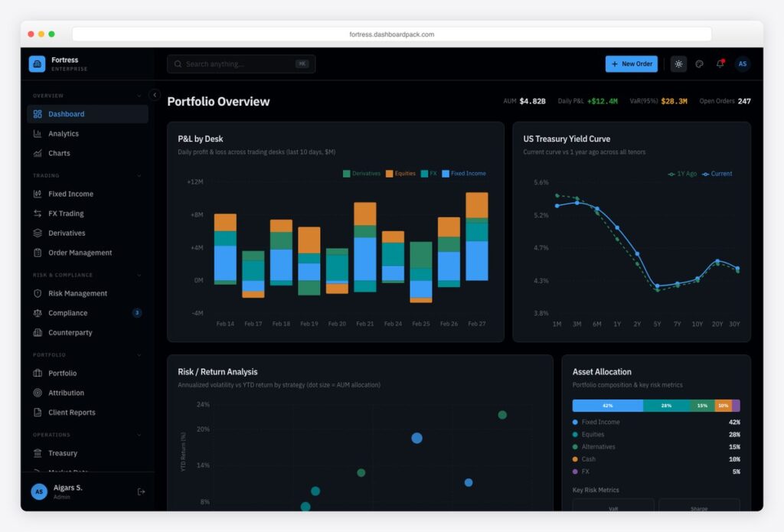Click the Alternatives allocation row
Viewport: 784px width, 532px height.
tap(656, 447)
